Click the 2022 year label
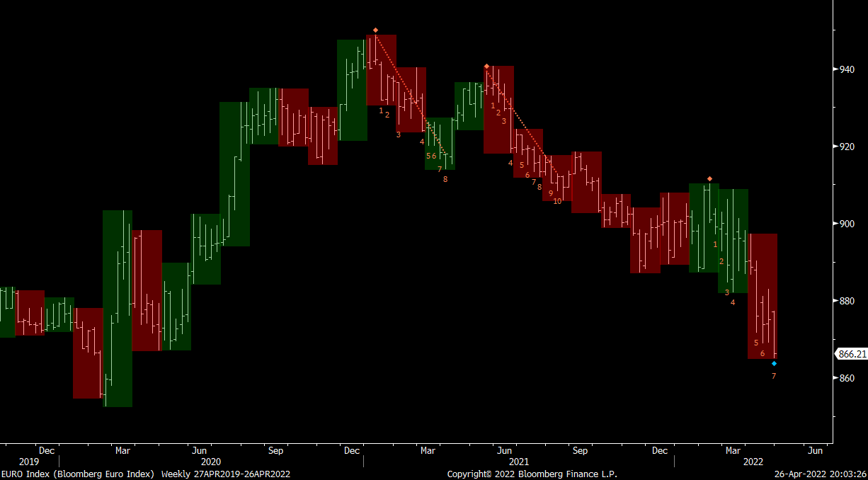Viewport: 868px width, 480px height. [x=753, y=462]
